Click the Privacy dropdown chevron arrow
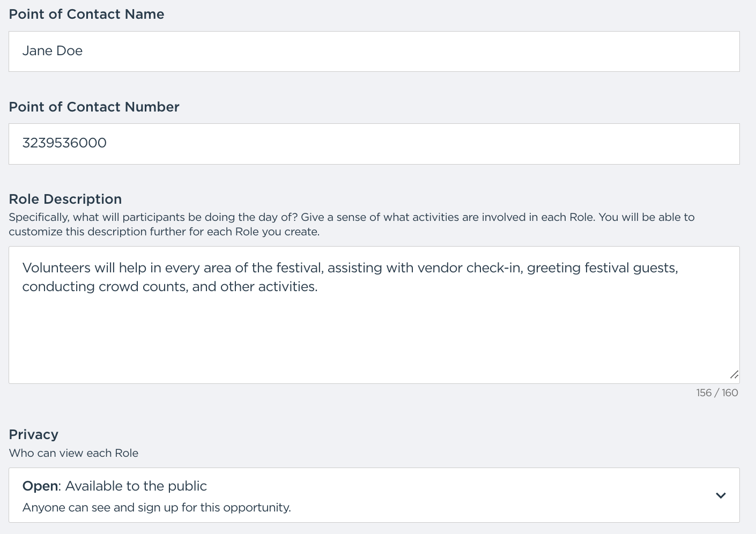The image size is (756, 534). click(x=721, y=495)
